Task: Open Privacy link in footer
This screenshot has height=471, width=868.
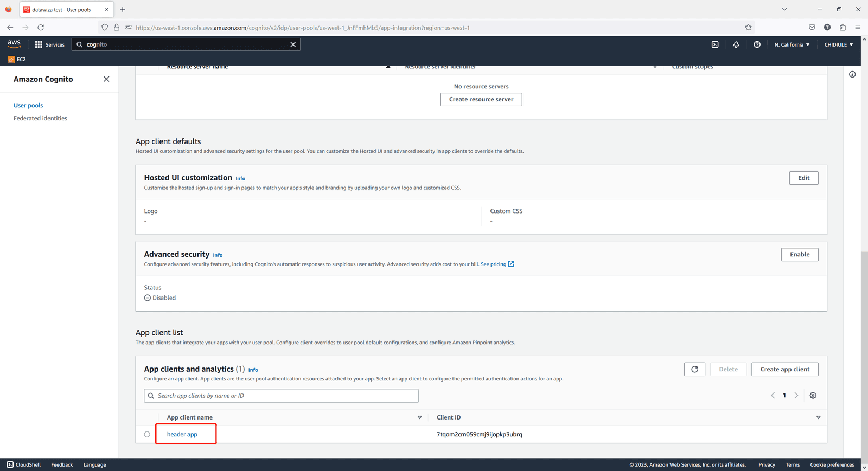Action: [x=767, y=464]
